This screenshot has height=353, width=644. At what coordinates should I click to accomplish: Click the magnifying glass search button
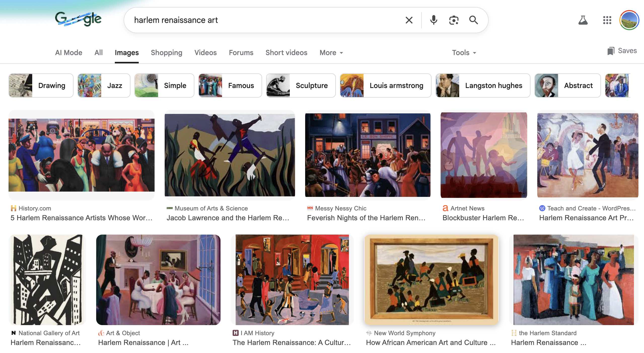tap(473, 20)
